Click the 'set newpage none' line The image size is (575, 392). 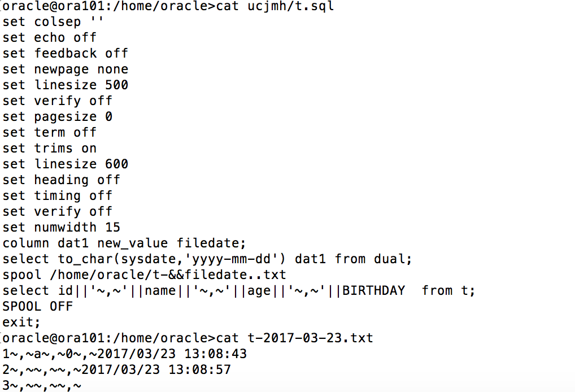coord(66,69)
